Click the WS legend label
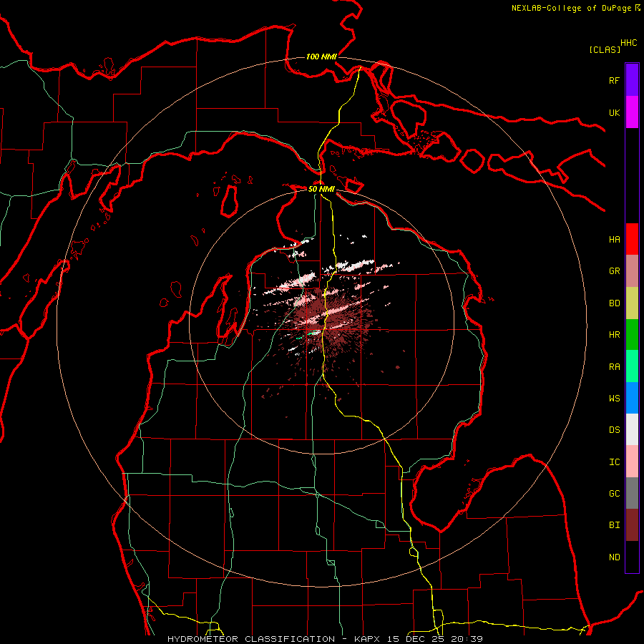 coord(614,399)
